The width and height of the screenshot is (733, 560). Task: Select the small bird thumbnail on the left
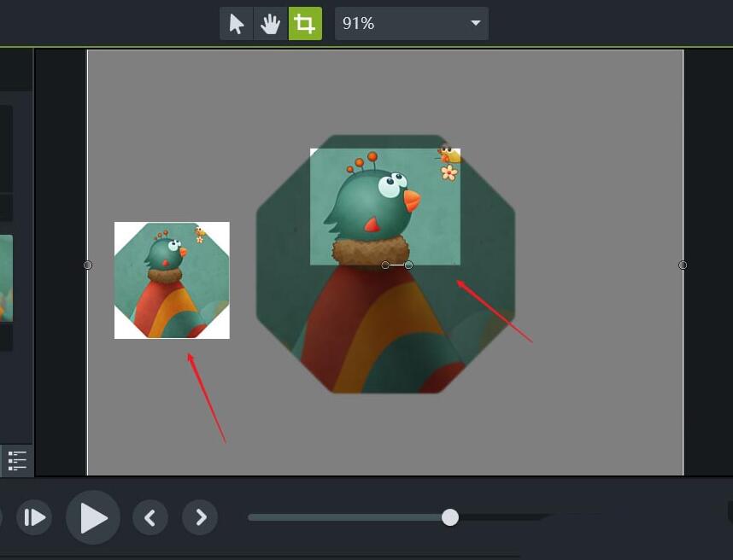click(172, 280)
